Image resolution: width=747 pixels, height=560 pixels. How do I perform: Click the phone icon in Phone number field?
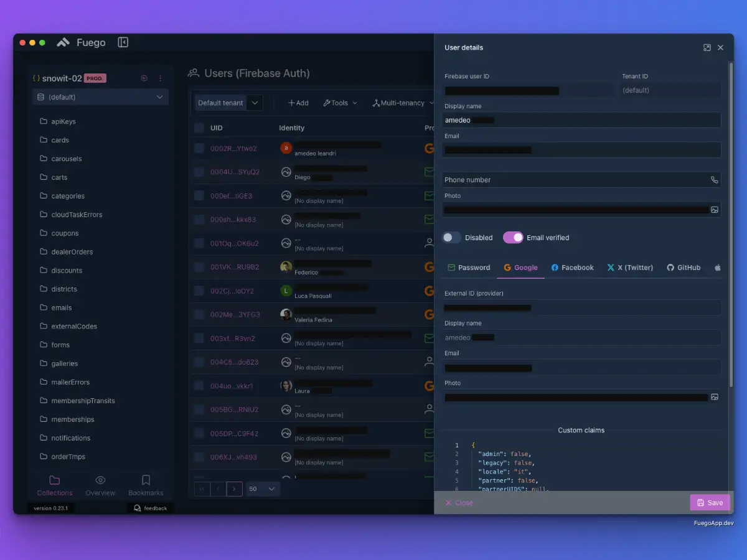tap(714, 180)
